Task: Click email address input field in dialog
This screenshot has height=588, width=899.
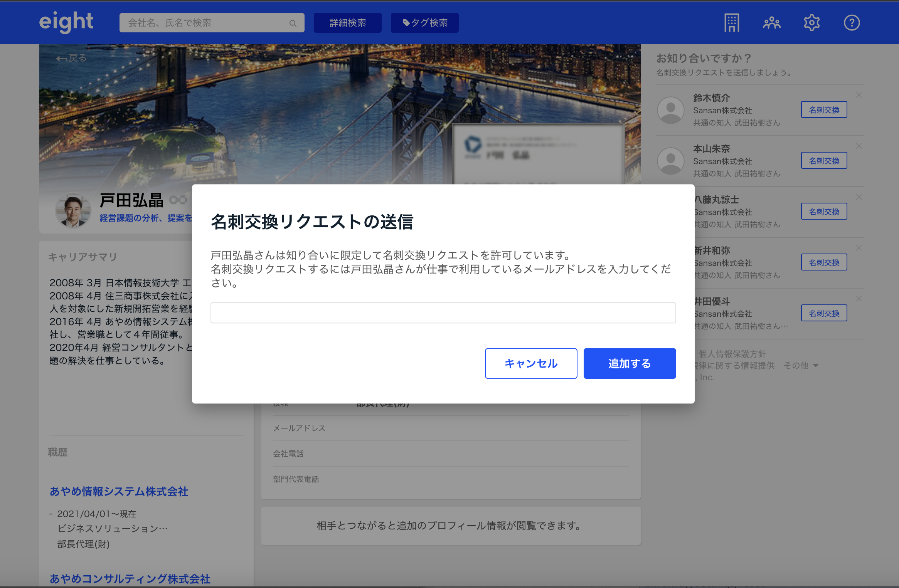Action: (x=443, y=312)
